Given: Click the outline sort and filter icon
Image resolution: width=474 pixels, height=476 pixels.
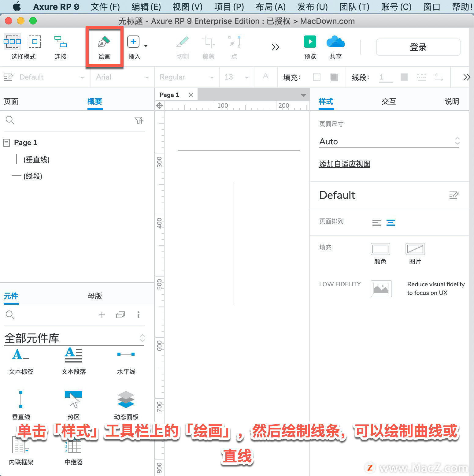Looking at the screenshot, I should click(139, 120).
